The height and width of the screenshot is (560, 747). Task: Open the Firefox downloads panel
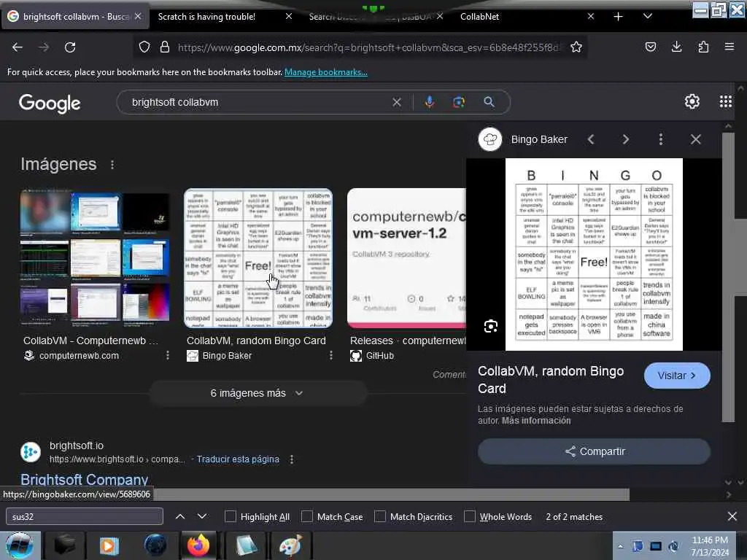coord(676,47)
